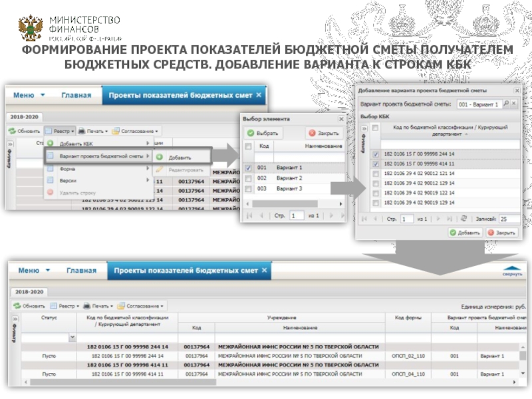Screen dimensions: 532x399
Task: Go to last page in Выбор КБК pager
Action: pos(450,219)
